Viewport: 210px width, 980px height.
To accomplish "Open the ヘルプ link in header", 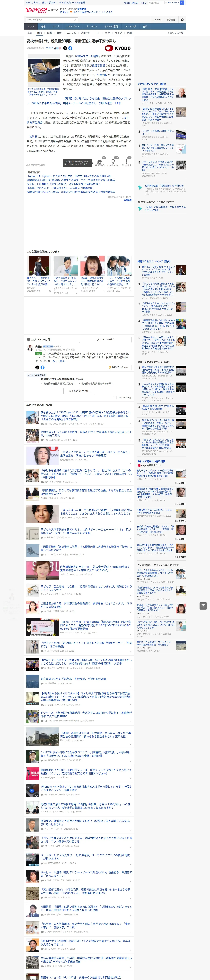I will coord(143,3).
